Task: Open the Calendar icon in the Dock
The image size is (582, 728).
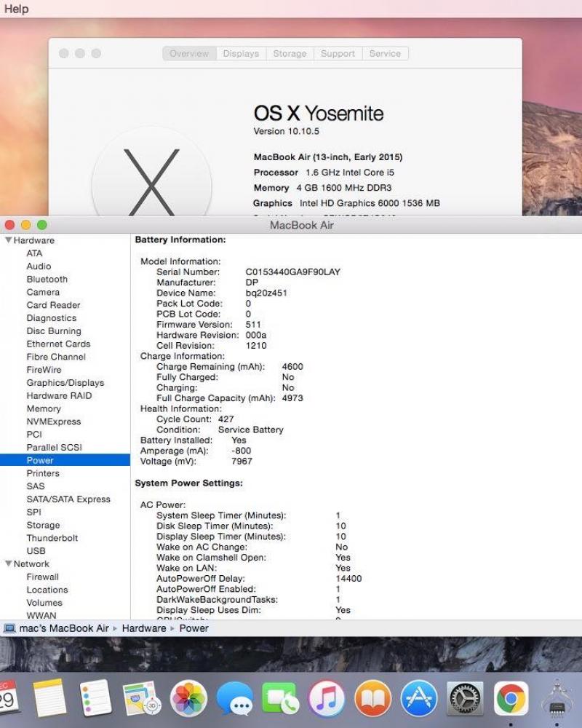Action: pyautogui.click(x=8, y=698)
